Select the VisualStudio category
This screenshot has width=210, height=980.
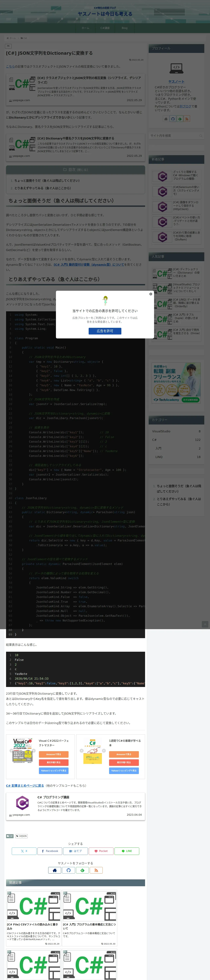point(176,431)
